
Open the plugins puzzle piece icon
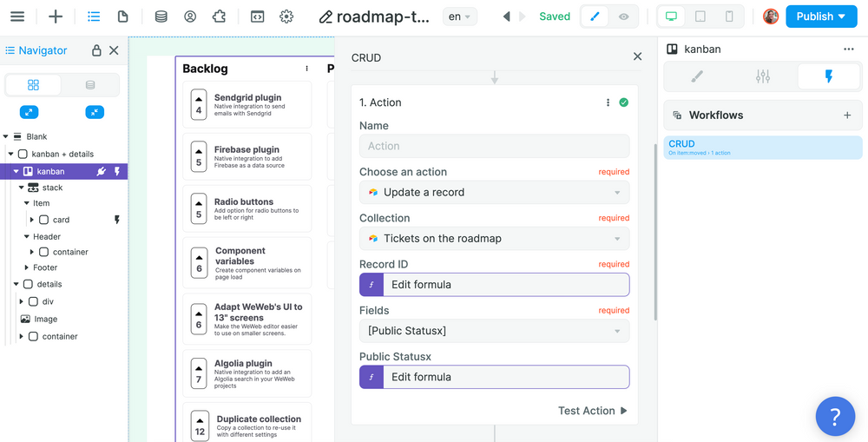219,16
